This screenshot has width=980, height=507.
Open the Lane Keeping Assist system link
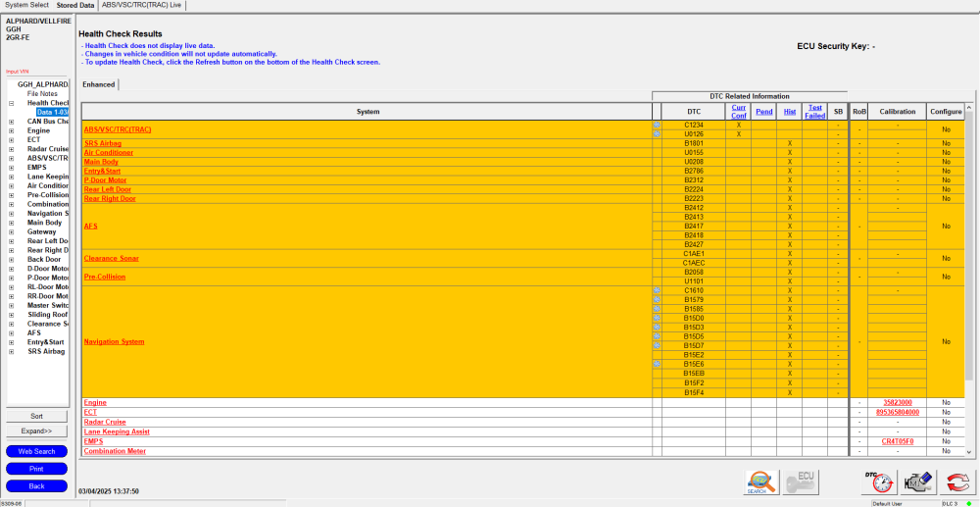pyautogui.click(x=117, y=432)
